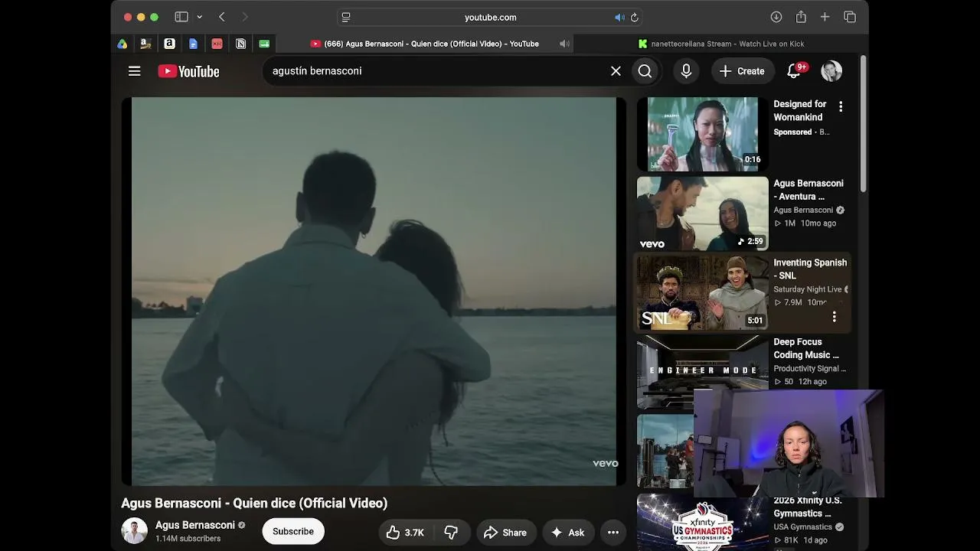Image resolution: width=980 pixels, height=551 pixels.
Task: Click the Ask AI button
Action: click(568, 533)
